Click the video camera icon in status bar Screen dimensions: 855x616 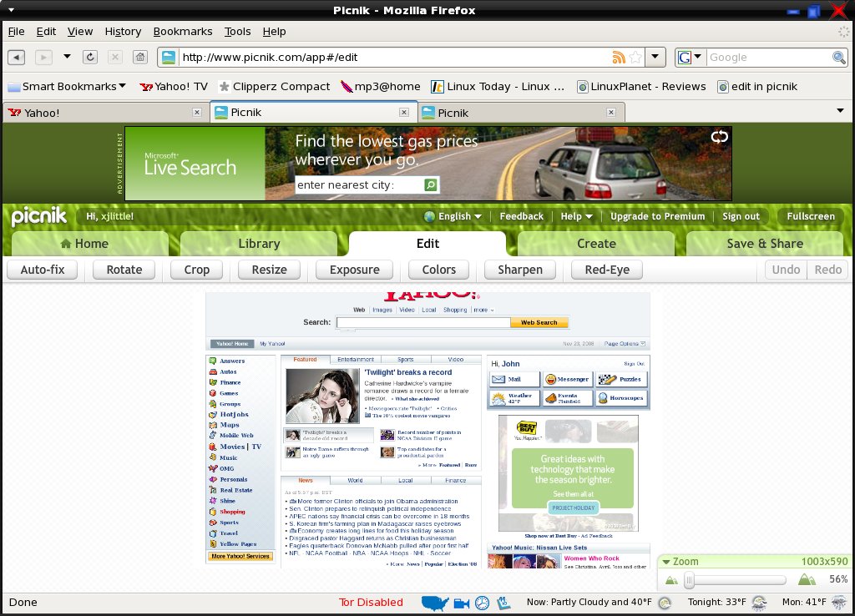[x=461, y=603]
